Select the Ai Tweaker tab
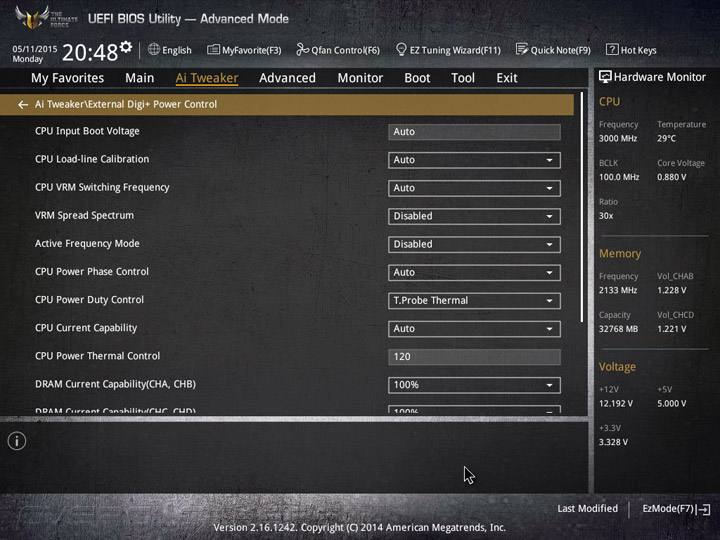This screenshot has height=540, width=720. tap(207, 78)
